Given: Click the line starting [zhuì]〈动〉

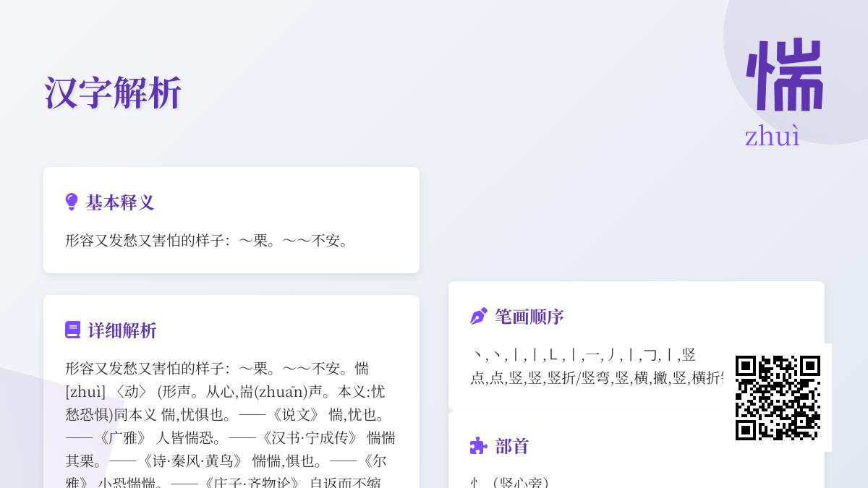Looking at the screenshot, I should (x=225, y=392).
